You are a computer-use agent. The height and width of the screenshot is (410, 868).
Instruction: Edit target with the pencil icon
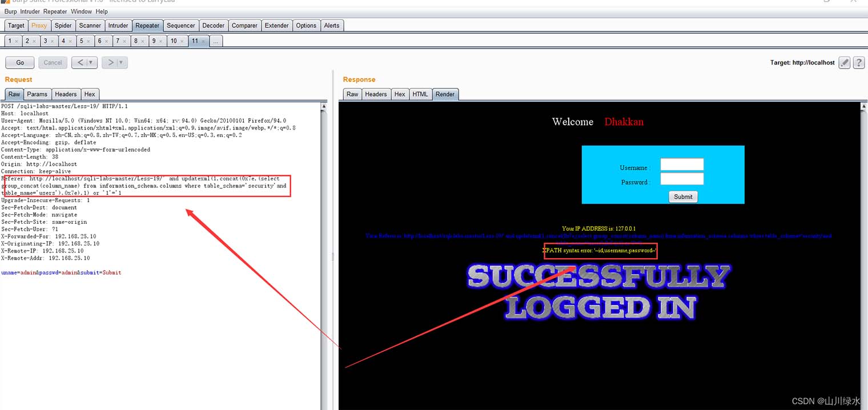tap(845, 63)
